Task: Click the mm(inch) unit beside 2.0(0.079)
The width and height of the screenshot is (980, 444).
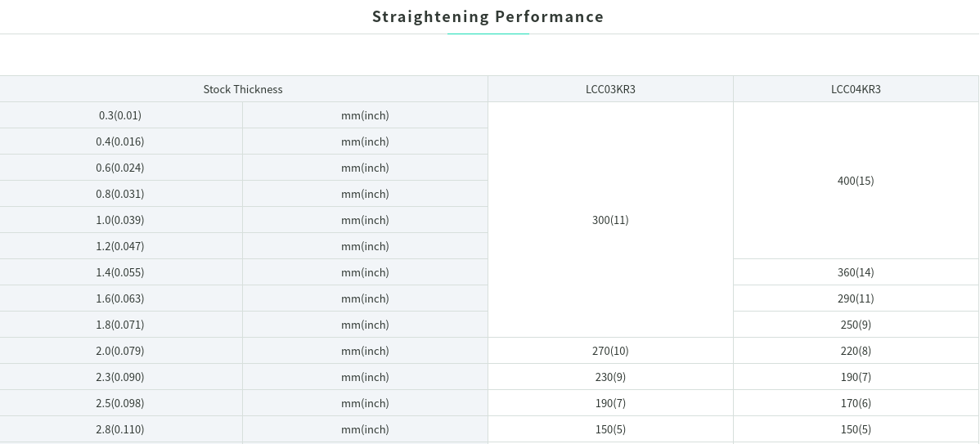Action: [365, 351]
